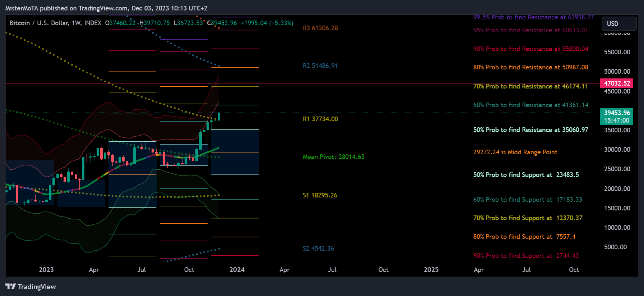Click the published on TradingView.com header
644x296 pixels.
tap(106, 8)
